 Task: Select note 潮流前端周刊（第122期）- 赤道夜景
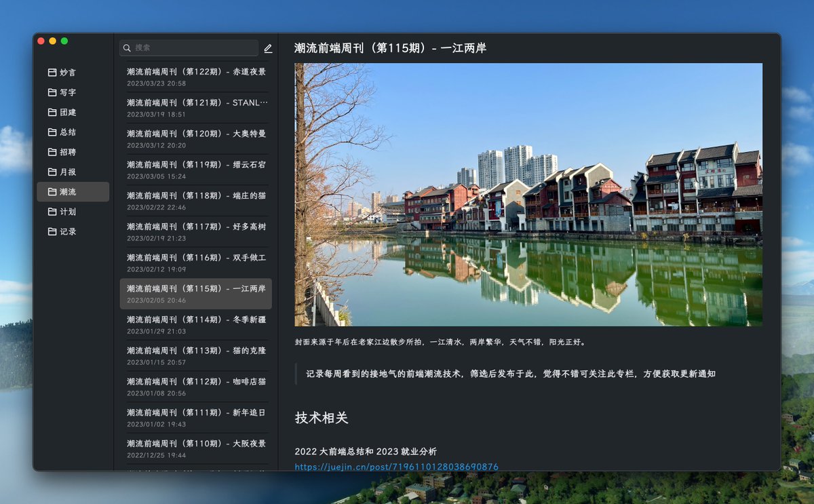point(195,72)
